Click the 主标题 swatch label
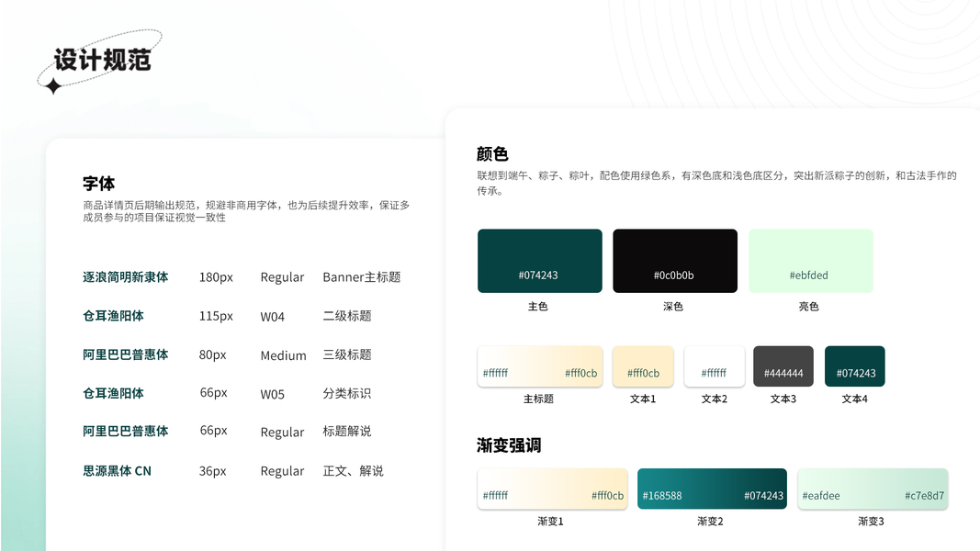 538,399
